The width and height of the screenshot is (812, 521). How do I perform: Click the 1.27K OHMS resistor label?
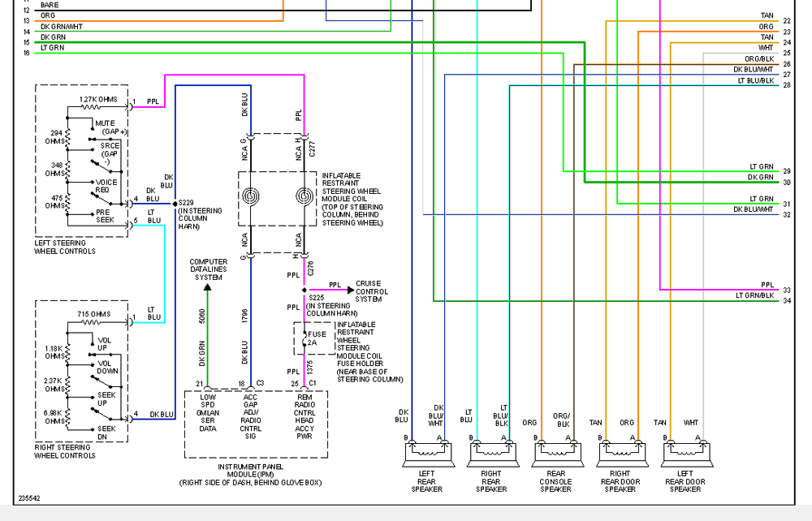[98, 99]
